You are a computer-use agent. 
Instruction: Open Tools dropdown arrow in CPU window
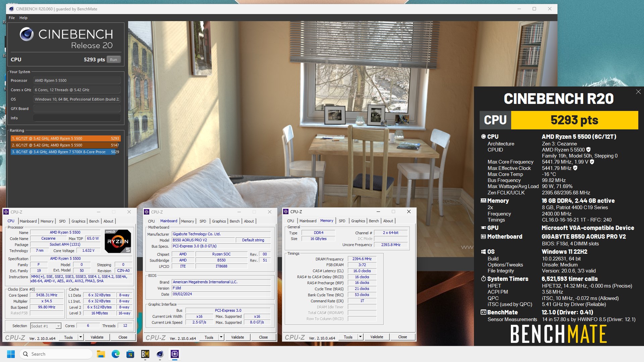pyautogui.click(x=80, y=337)
